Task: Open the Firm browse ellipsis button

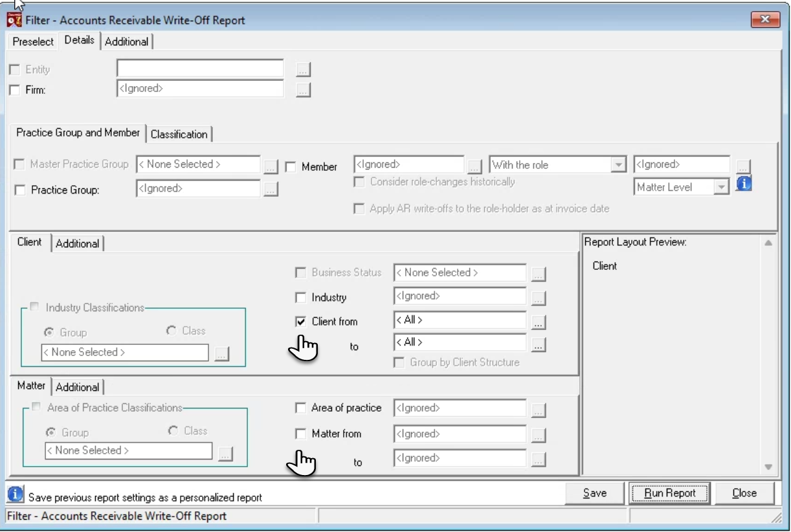Action: [x=304, y=90]
